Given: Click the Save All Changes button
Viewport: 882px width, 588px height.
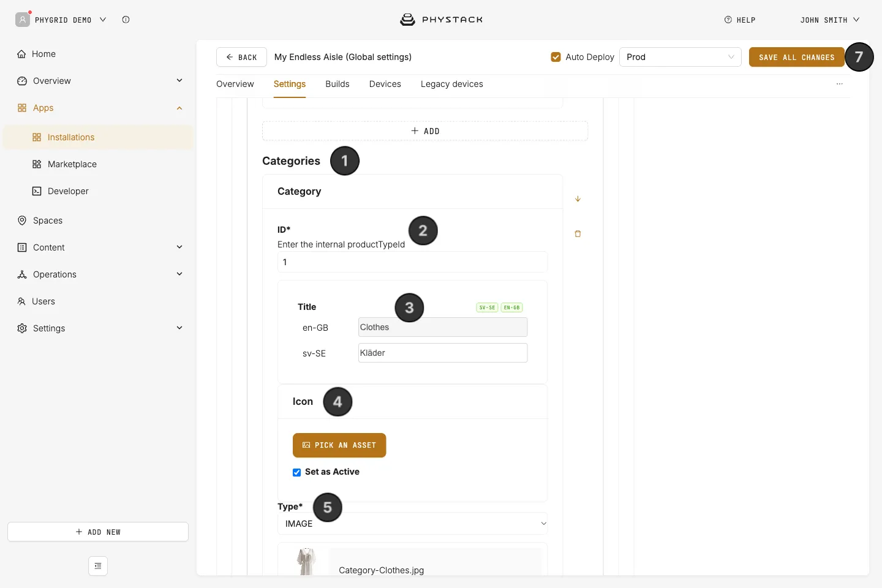Looking at the screenshot, I should pos(797,57).
